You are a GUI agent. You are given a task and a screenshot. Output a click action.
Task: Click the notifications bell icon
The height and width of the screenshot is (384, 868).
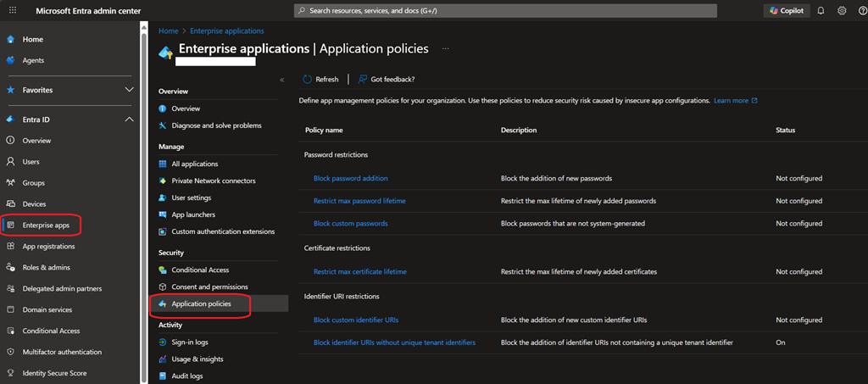[821, 10]
